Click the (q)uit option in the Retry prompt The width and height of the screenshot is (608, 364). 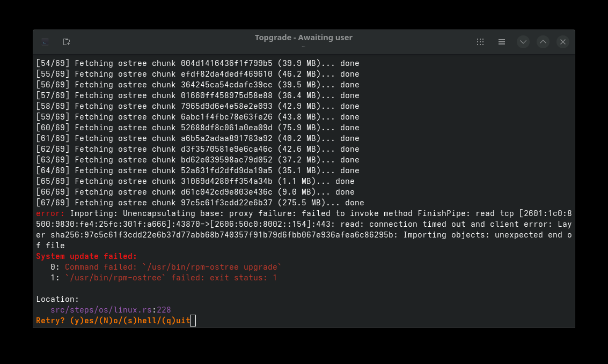point(176,321)
